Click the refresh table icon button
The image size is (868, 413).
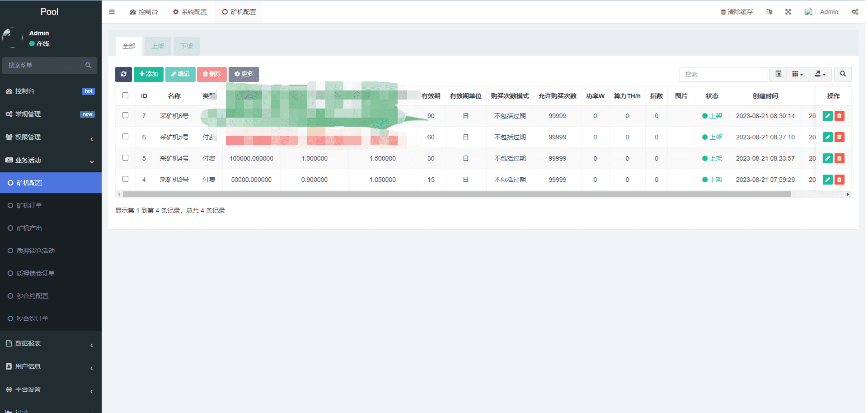click(123, 74)
